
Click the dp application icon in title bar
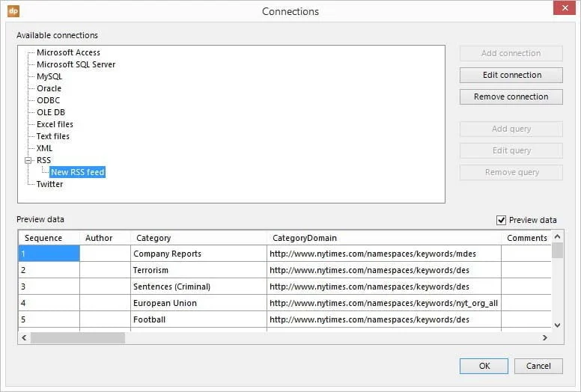coord(13,11)
